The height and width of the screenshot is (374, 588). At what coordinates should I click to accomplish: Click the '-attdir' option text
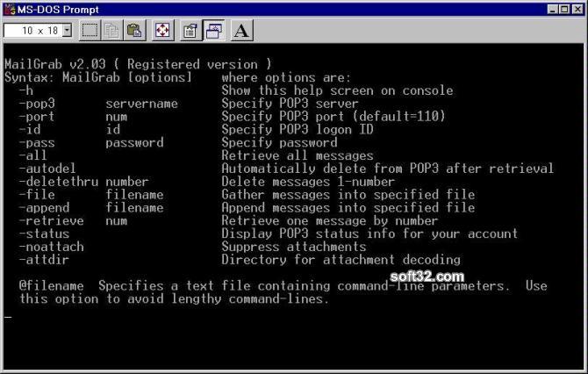[44, 260]
